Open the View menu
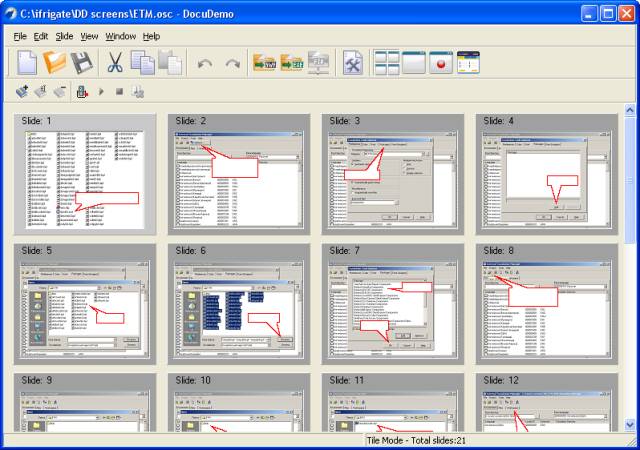The height and width of the screenshot is (450, 640). [x=89, y=36]
